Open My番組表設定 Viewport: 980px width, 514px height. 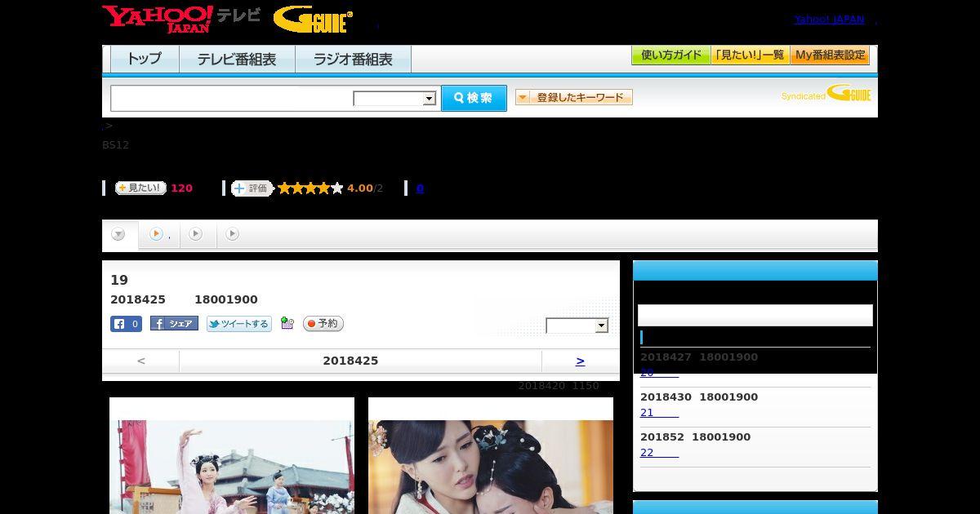point(830,55)
